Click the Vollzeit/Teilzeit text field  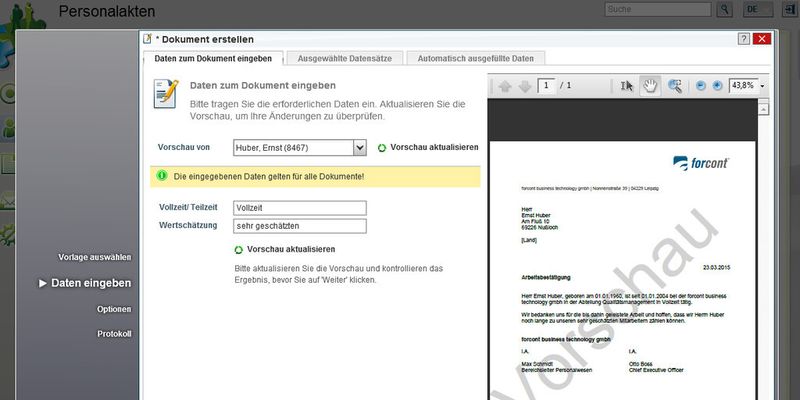tap(299, 208)
